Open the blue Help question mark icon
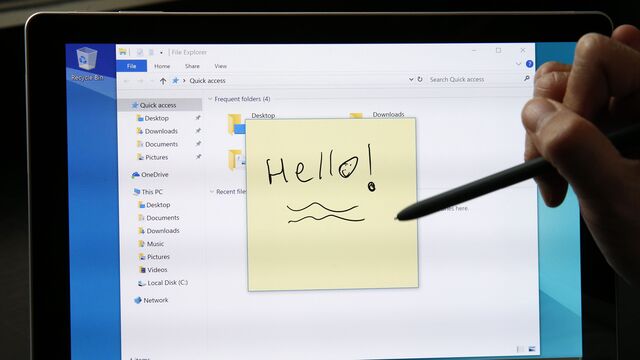This screenshot has width=640, height=360. click(529, 64)
